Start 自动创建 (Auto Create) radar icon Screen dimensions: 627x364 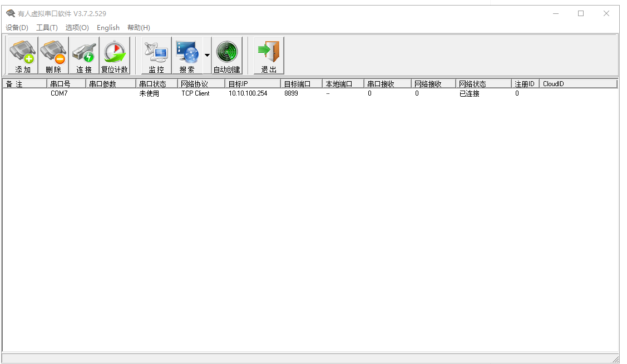[x=227, y=56]
